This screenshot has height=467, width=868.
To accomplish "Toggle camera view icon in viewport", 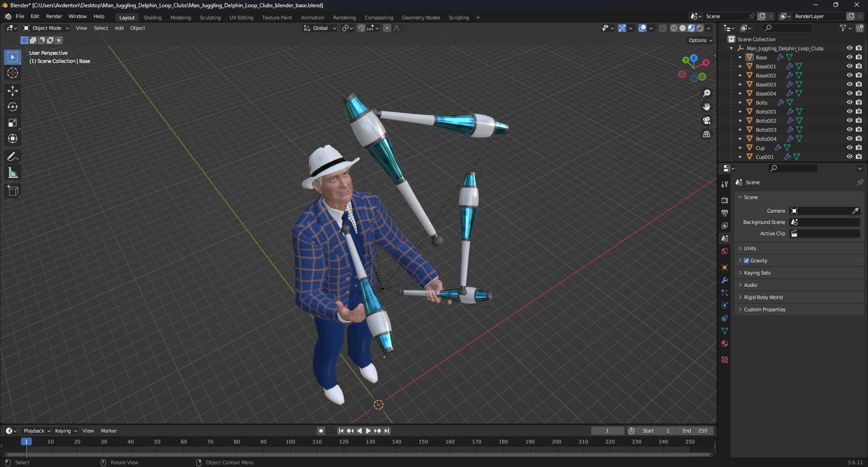I will (x=707, y=120).
